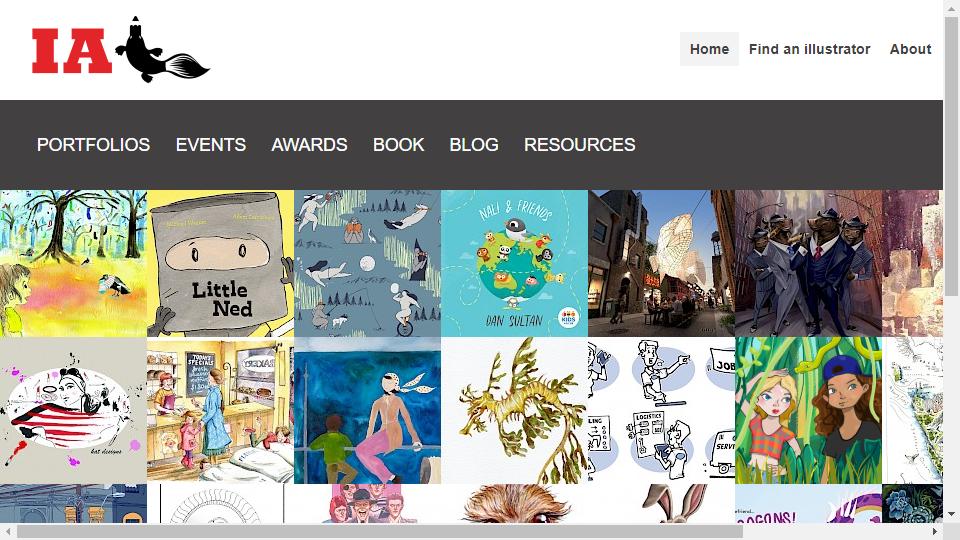Open the BLOG menu item
The image size is (960, 540).
[473, 144]
